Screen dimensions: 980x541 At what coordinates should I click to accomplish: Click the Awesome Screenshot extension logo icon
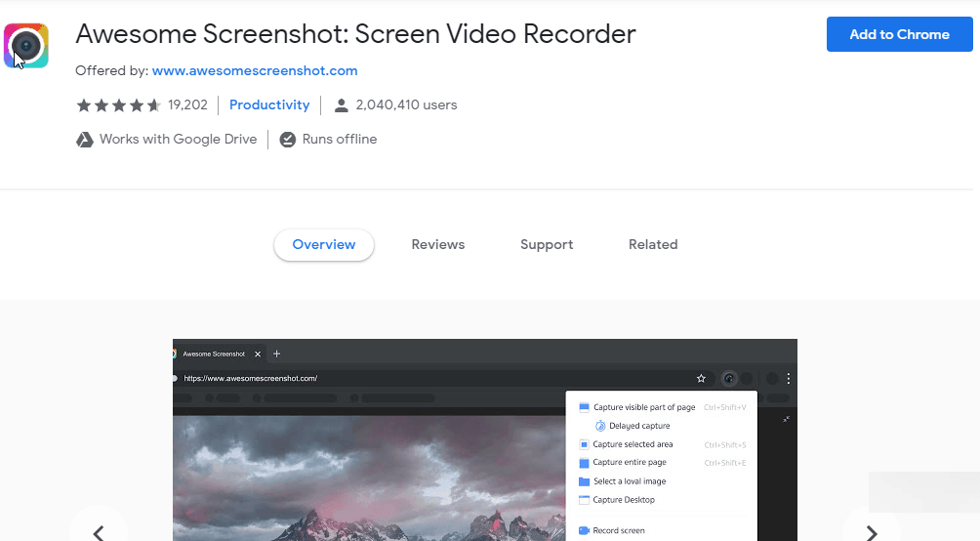click(26, 46)
